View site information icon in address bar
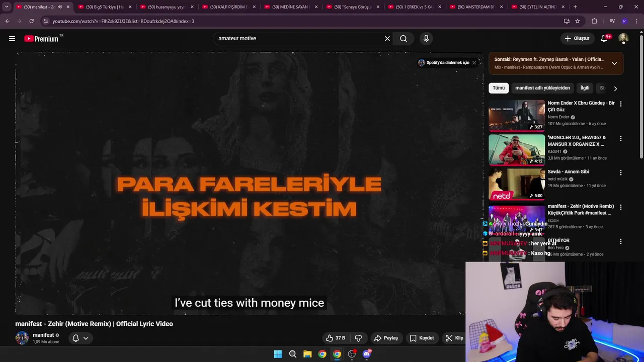The width and height of the screenshot is (644, 362). point(46,21)
